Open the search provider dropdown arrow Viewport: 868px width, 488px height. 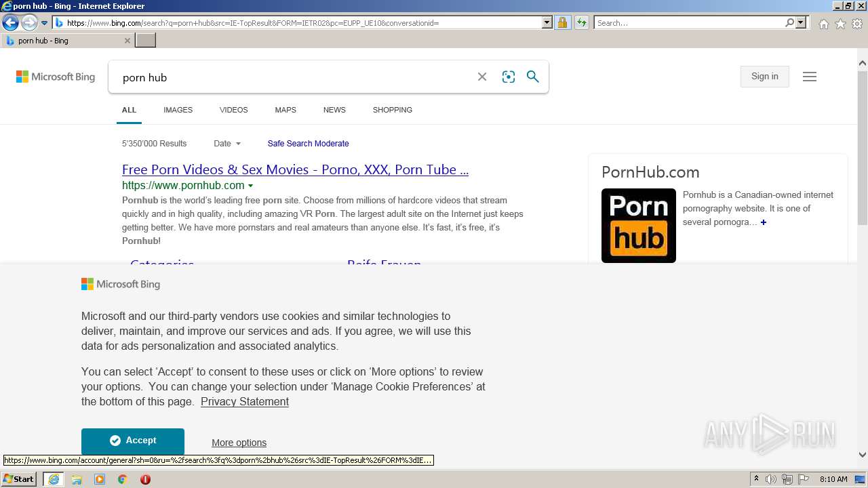click(x=802, y=23)
